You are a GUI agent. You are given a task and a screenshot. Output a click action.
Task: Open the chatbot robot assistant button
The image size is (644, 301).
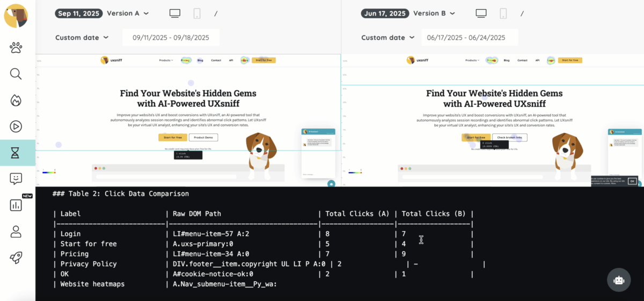click(619, 280)
